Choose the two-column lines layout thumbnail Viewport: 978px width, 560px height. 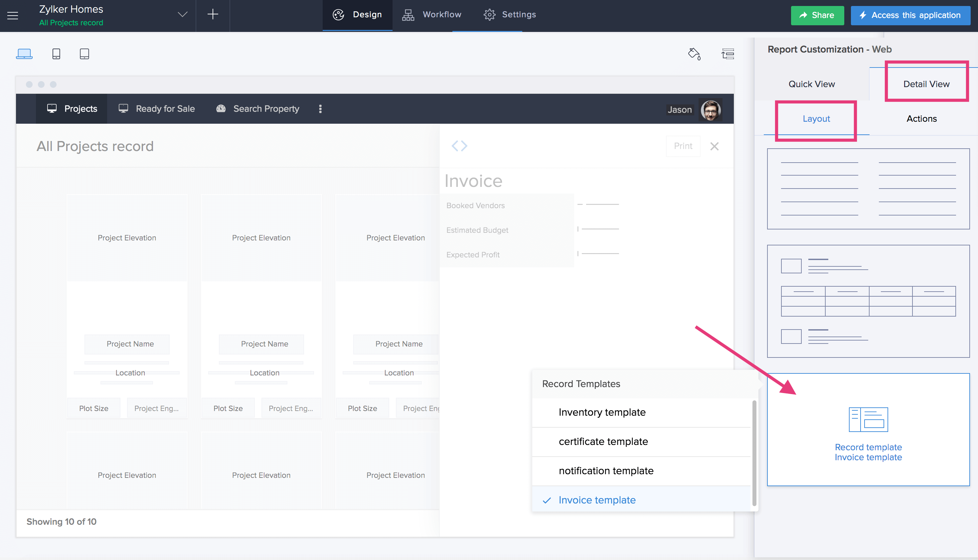[x=868, y=189]
